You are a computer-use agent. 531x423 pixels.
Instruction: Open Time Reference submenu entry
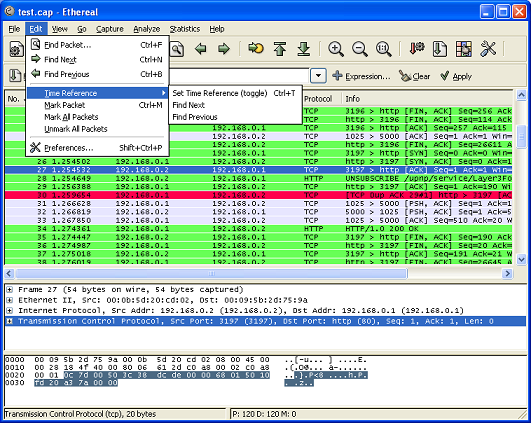(98, 93)
